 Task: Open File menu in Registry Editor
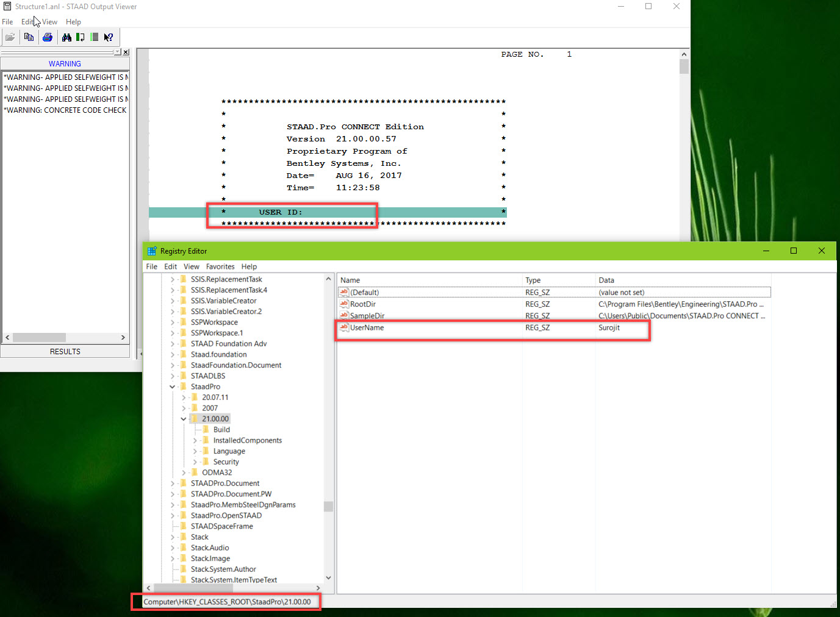pyautogui.click(x=152, y=266)
